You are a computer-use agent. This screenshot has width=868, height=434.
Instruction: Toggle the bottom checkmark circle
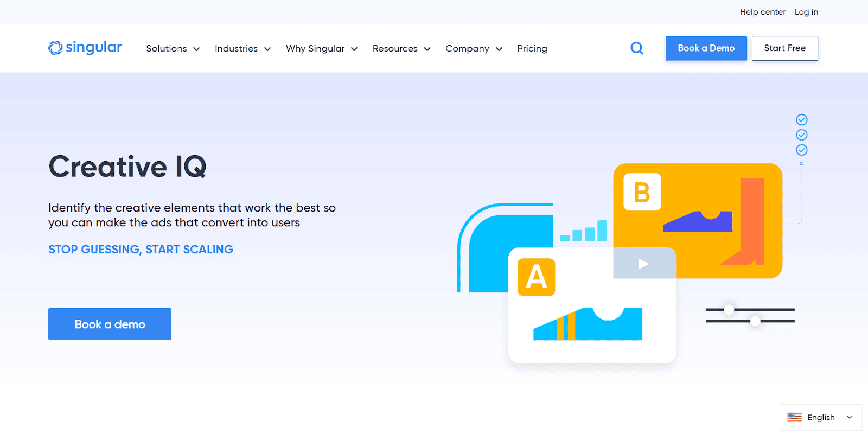pyautogui.click(x=801, y=150)
